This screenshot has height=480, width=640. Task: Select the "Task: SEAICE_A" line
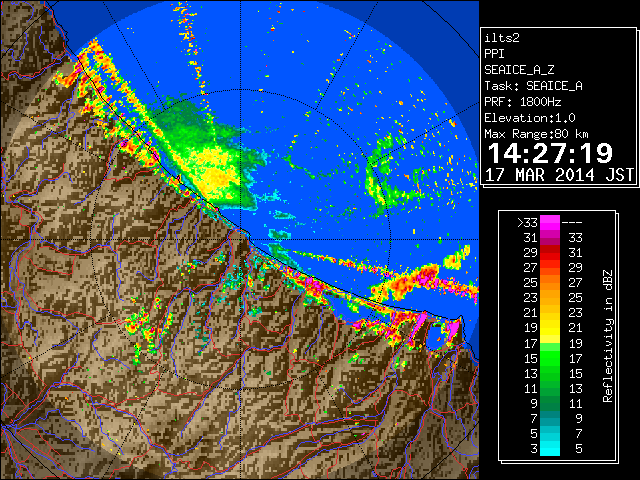click(533, 86)
